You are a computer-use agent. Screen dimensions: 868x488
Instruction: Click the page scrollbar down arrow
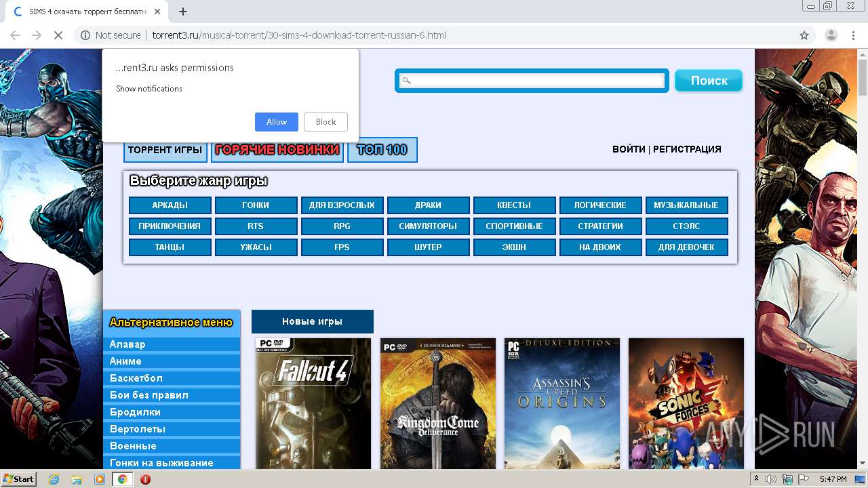tap(862, 464)
